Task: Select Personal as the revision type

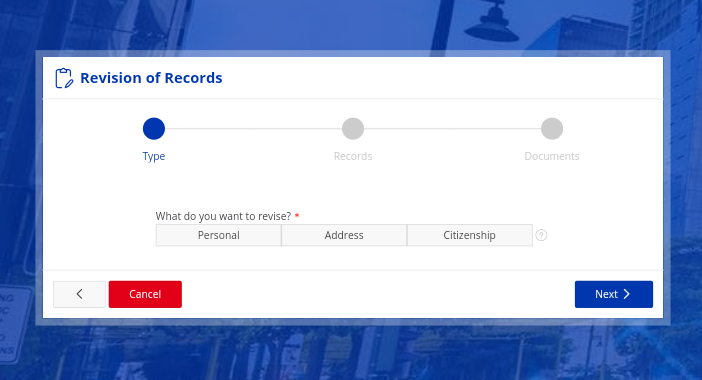Action: pyautogui.click(x=218, y=235)
